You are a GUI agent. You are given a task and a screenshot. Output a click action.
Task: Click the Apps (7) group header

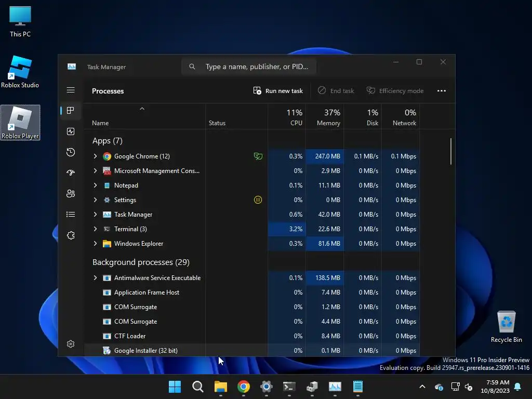click(x=107, y=141)
